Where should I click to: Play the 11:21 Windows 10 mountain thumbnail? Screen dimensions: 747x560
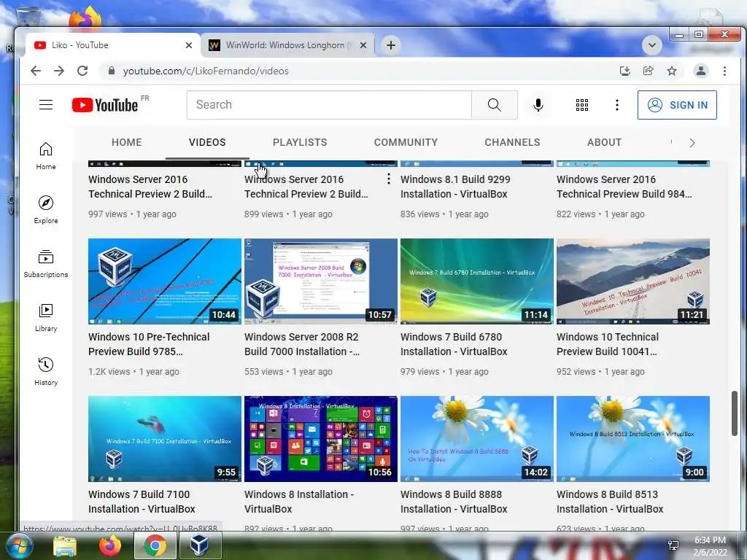633,281
